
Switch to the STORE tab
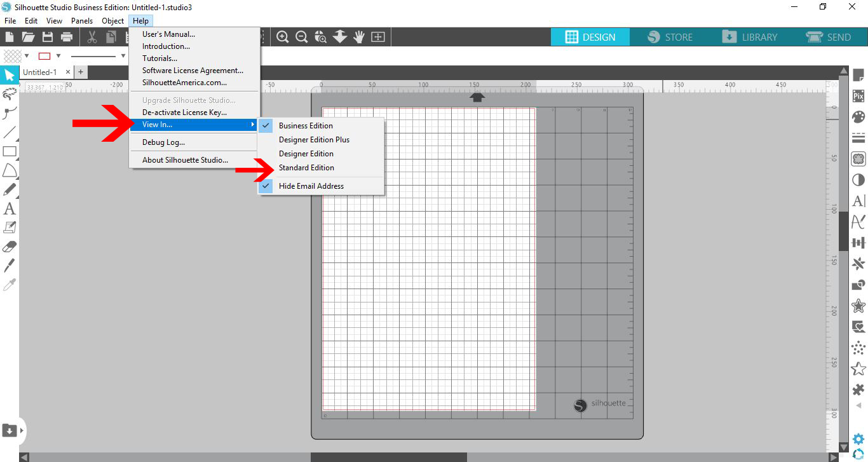pos(670,37)
